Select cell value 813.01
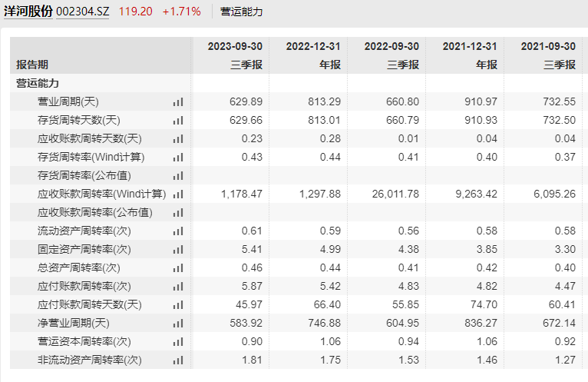The height and width of the screenshot is (382, 588). pos(325,120)
